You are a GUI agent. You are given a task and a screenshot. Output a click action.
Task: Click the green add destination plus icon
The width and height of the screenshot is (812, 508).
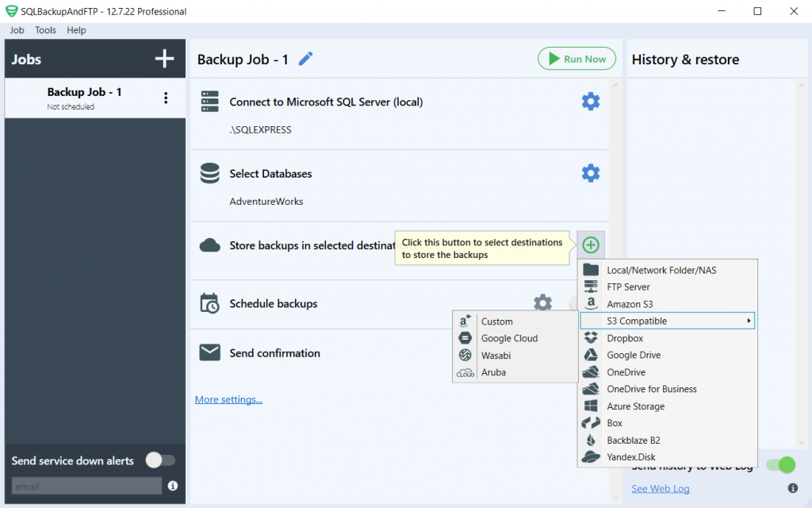coord(590,244)
